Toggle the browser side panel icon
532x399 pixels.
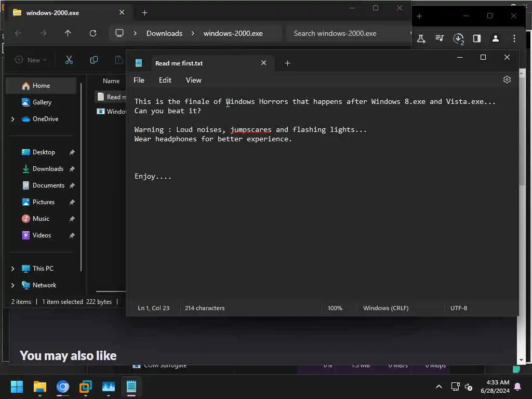coord(477,38)
